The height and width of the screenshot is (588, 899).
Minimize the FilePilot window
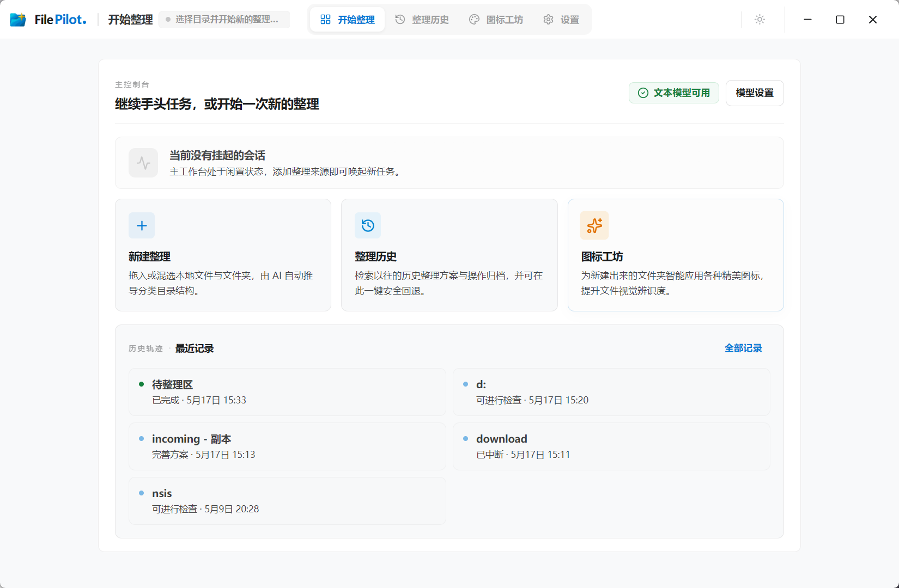807,20
